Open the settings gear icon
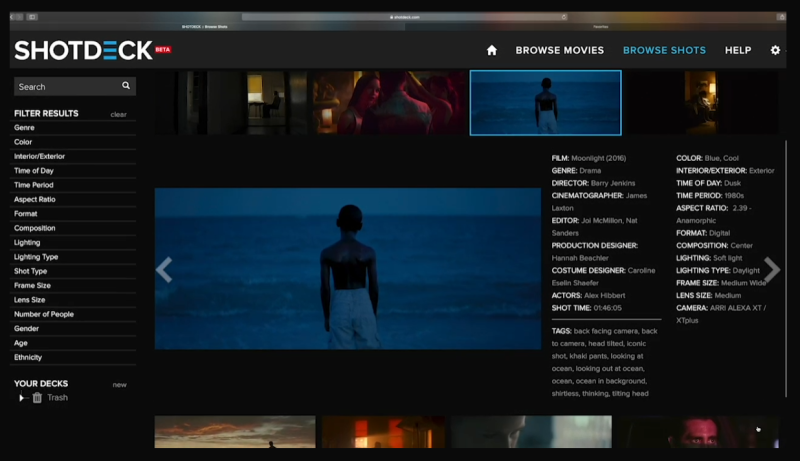 [775, 50]
